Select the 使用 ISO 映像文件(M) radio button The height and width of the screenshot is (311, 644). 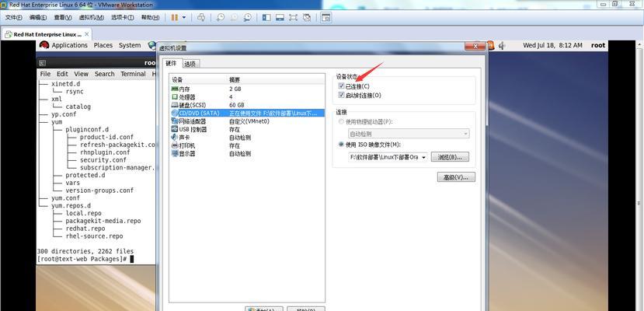pos(341,145)
